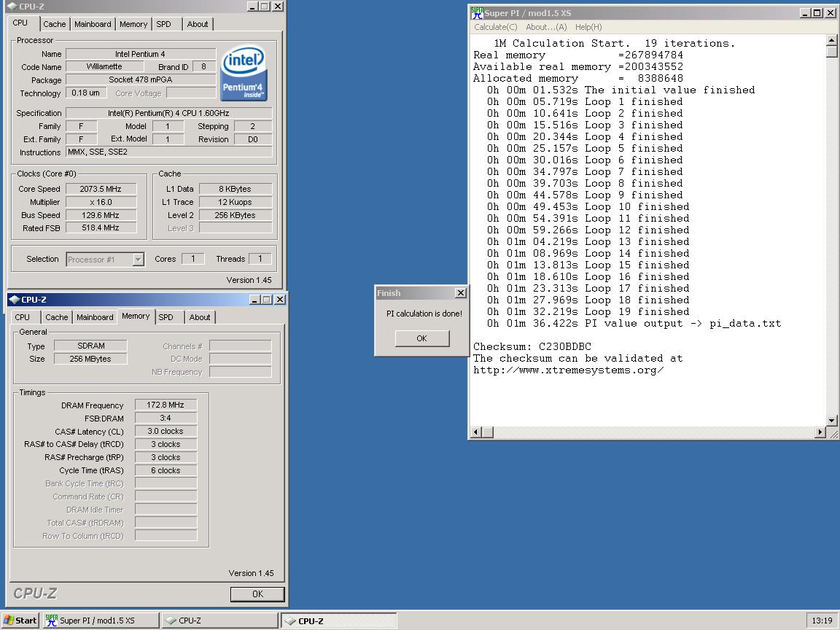Click the Level 2 256 KBytes field
This screenshot has height=630, width=840.
(236, 215)
